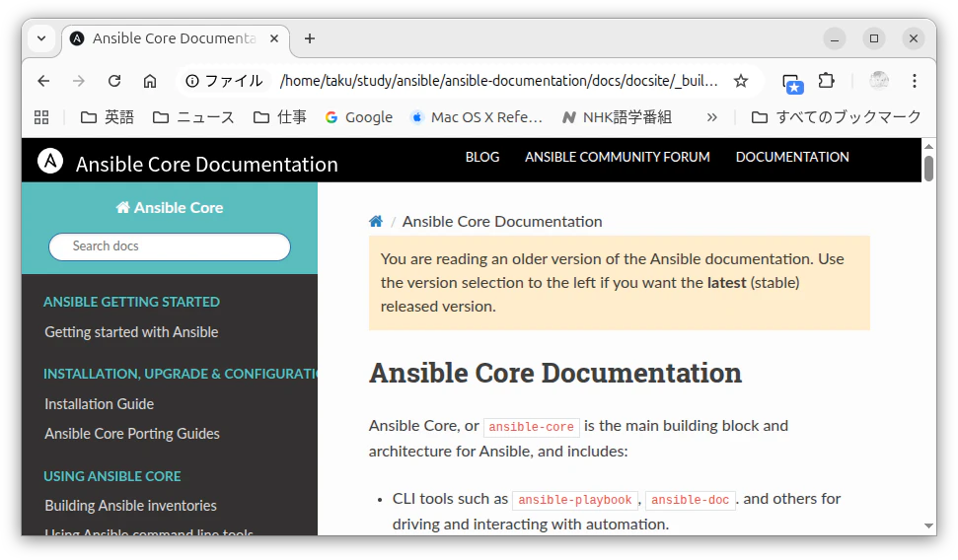Maximize the browser window
This screenshot has height=560, width=958.
pyautogui.click(x=874, y=38)
